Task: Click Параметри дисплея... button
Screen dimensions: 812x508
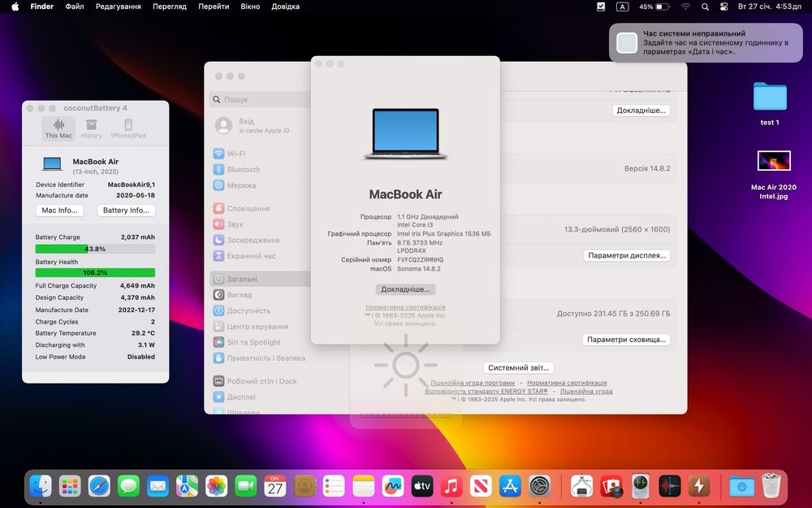Action: (x=627, y=255)
